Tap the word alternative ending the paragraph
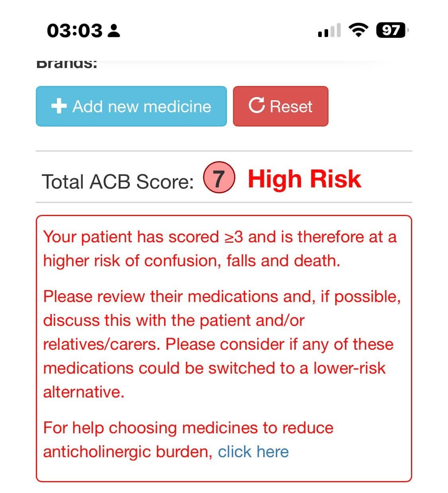This screenshot has width=448, height=493. 84,392
